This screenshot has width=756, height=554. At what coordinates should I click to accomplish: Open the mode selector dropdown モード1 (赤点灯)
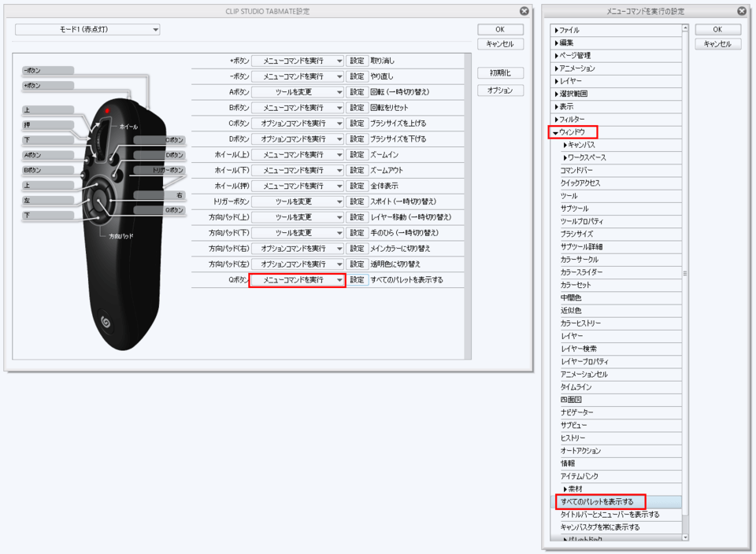(87, 29)
